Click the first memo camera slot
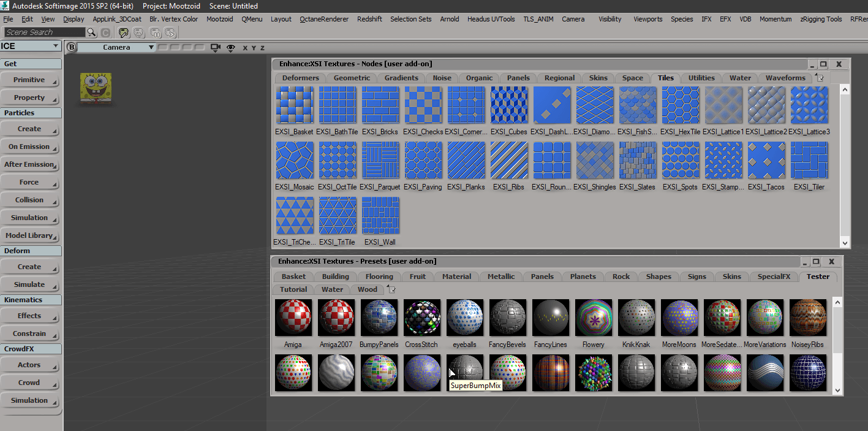868x431 pixels. tap(163, 47)
